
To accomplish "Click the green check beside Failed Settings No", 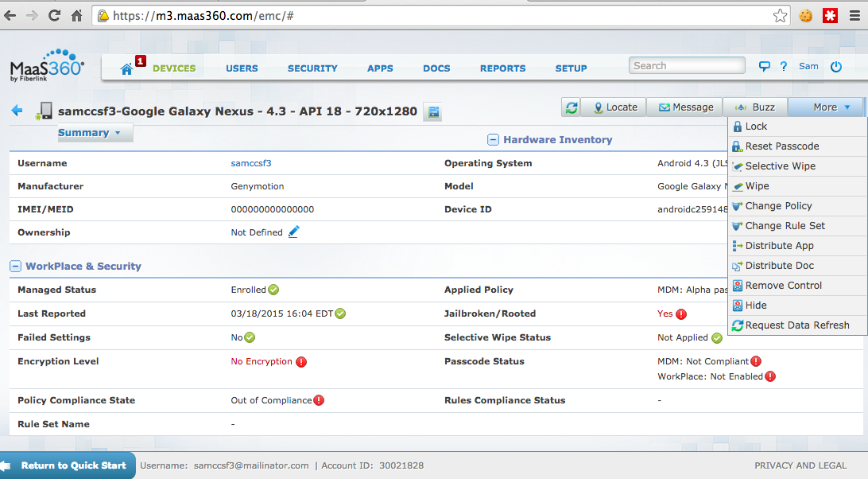I will [x=250, y=337].
